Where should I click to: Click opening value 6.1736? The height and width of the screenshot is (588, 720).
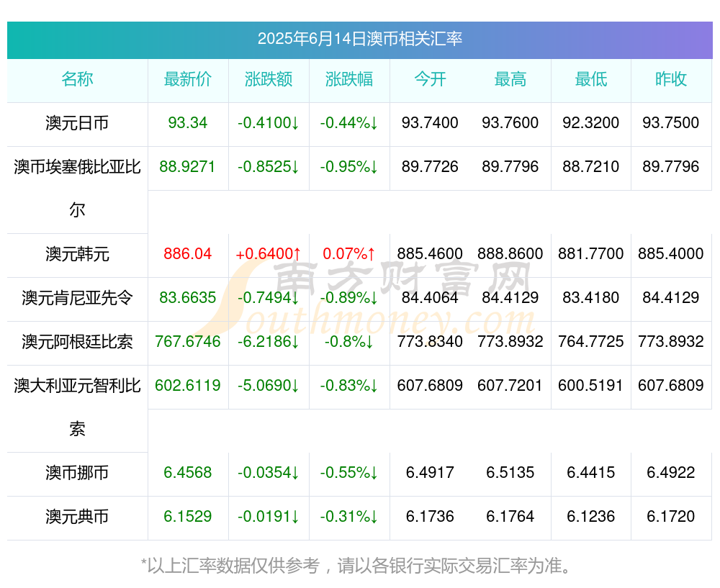point(430,517)
